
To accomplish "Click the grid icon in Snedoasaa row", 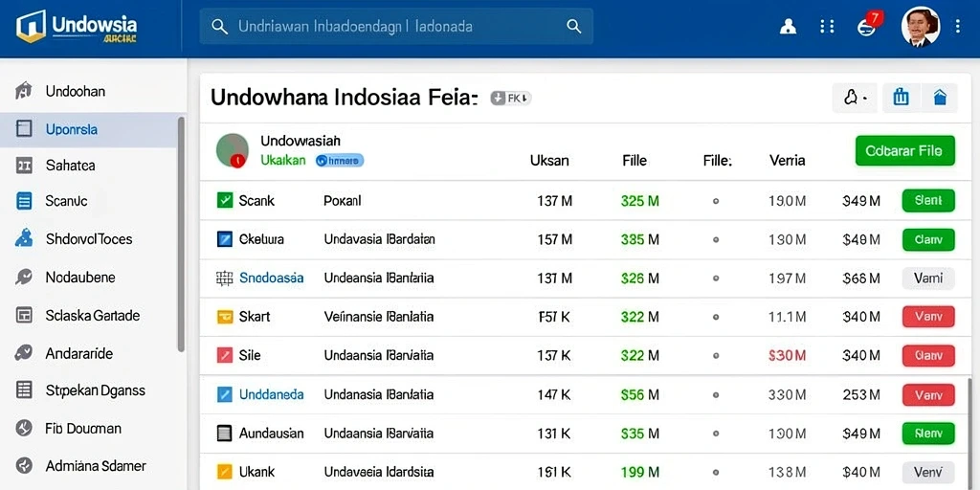I will [224, 278].
